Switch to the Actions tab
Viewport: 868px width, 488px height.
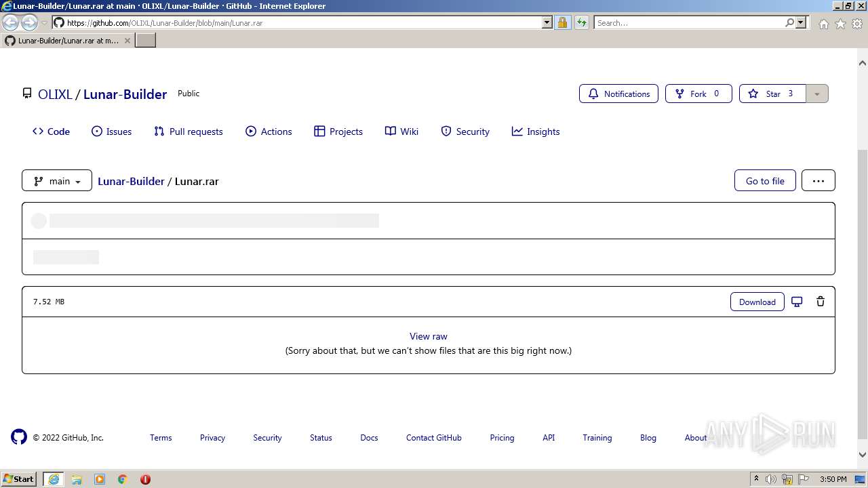[x=269, y=131]
